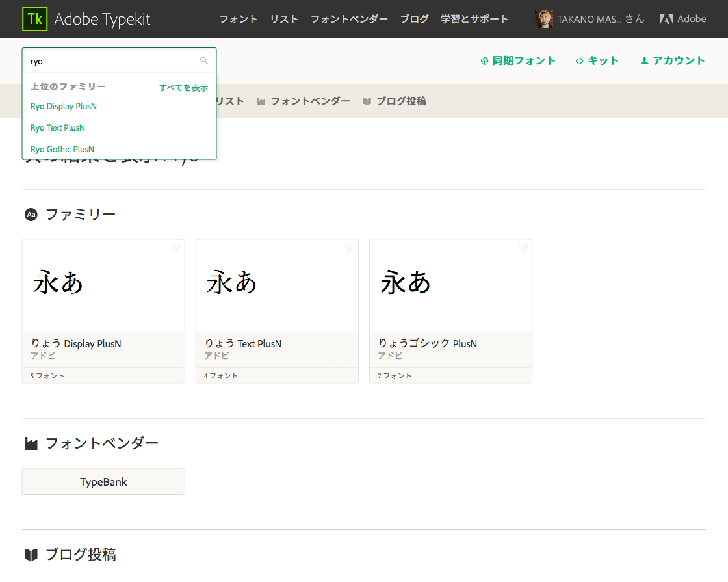This screenshot has height=582, width=728.
Task: Jump to フォントベンダー results filter
Action: click(x=310, y=101)
